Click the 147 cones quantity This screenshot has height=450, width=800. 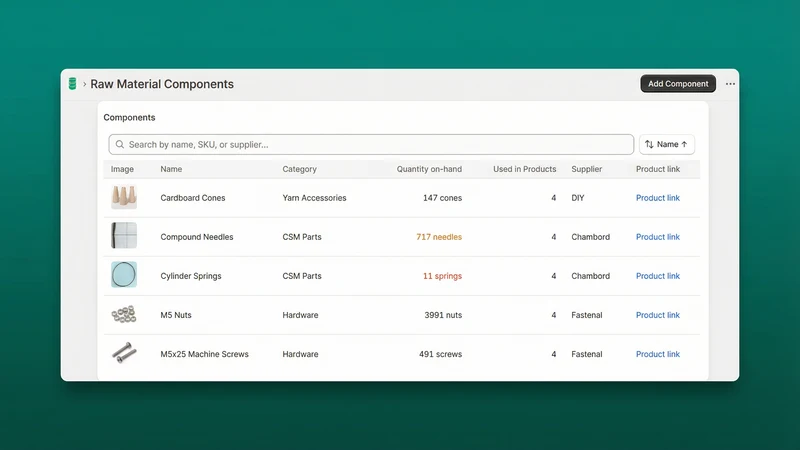click(442, 198)
